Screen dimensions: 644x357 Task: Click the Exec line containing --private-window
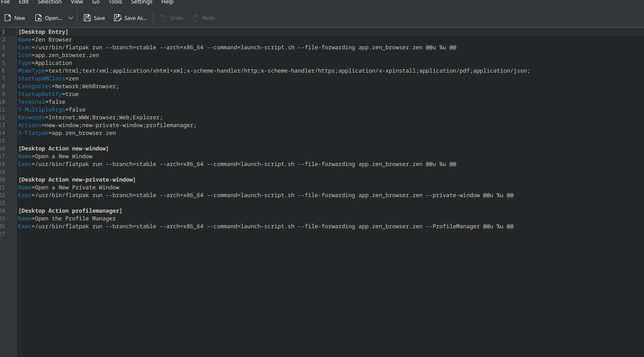(266, 195)
